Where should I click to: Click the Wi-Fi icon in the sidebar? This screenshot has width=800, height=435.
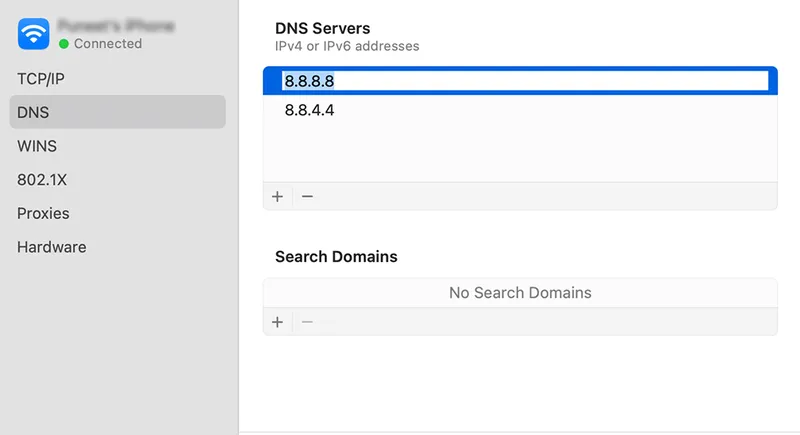[x=33, y=34]
